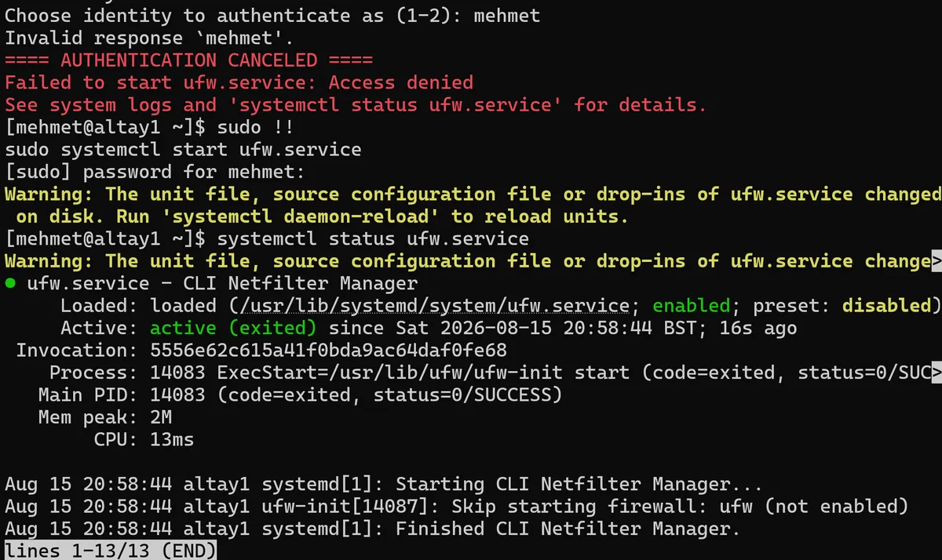
Task: Click the 'Skip starting firewall' log line
Action: pyautogui.click(x=456, y=507)
